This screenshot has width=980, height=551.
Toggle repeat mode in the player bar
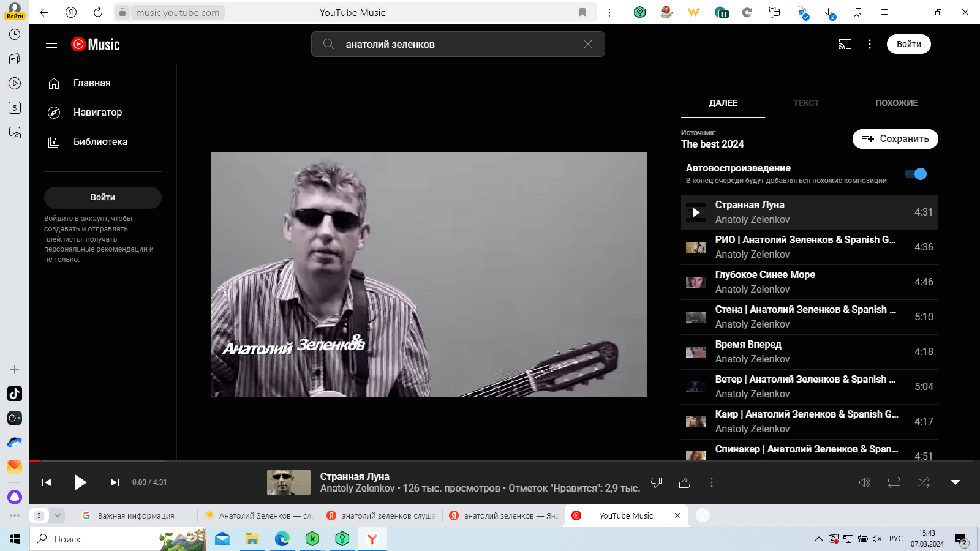[894, 482]
